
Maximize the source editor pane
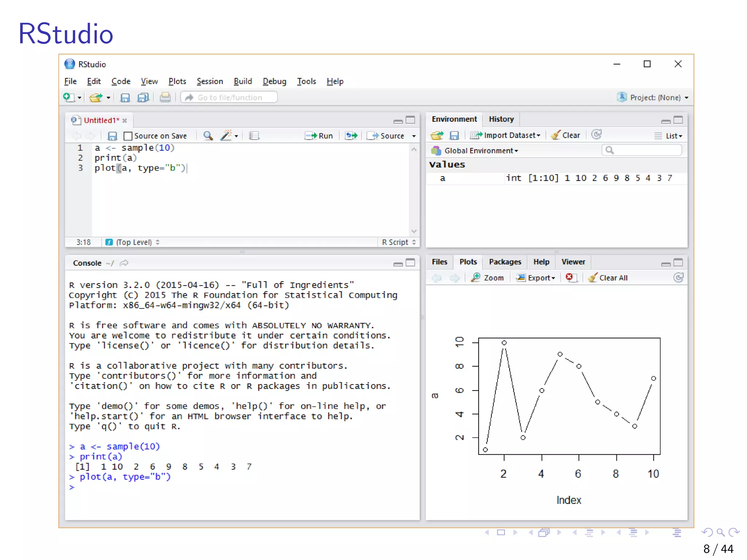[410, 120]
